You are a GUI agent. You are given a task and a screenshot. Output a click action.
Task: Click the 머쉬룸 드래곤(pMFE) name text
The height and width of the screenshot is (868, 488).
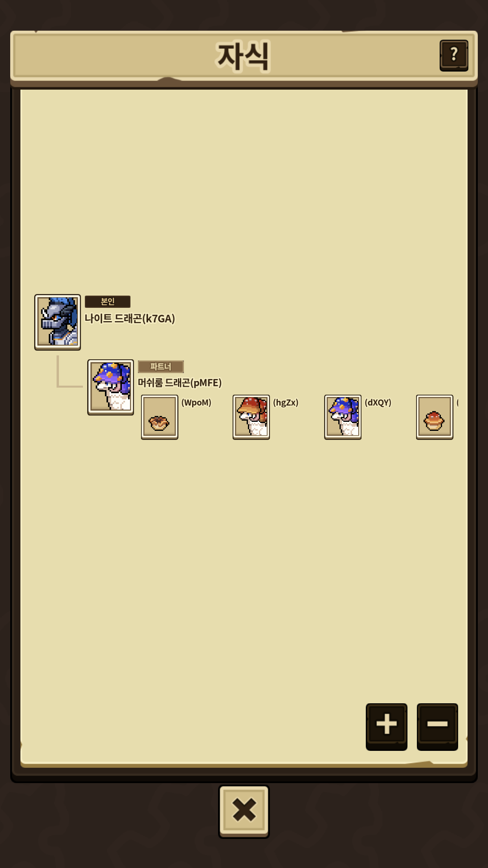point(180,383)
